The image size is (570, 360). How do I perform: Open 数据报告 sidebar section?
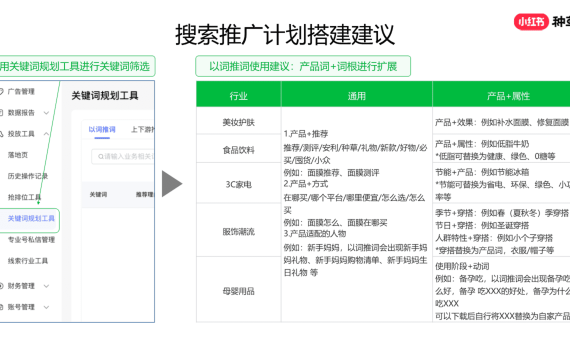point(21,113)
